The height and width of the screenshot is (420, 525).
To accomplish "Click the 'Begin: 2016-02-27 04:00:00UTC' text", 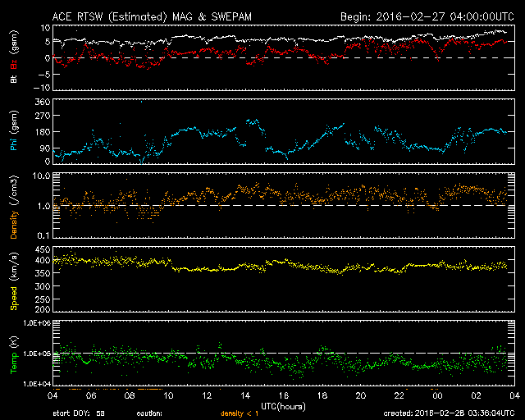I will 427,16.
